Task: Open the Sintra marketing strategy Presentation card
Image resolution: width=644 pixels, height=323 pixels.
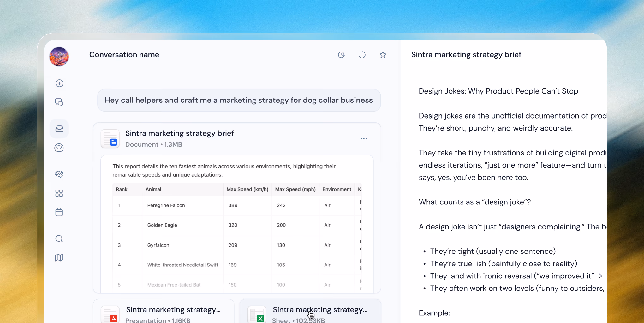Action: 164,311
